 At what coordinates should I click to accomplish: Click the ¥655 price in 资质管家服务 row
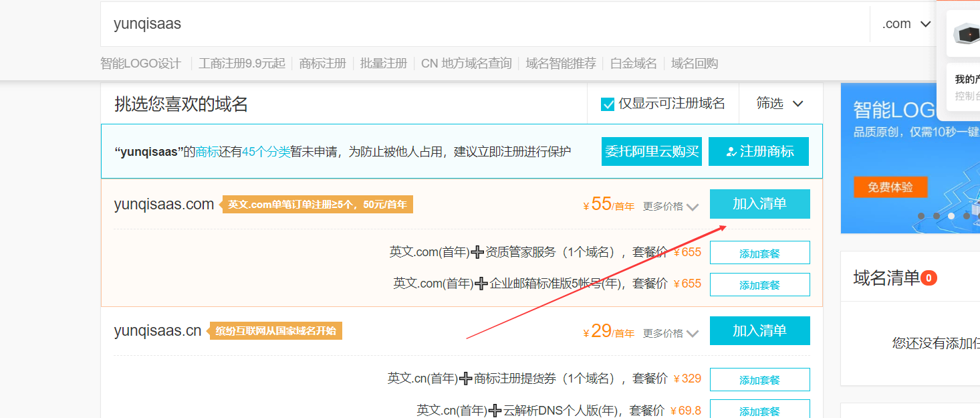point(687,253)
